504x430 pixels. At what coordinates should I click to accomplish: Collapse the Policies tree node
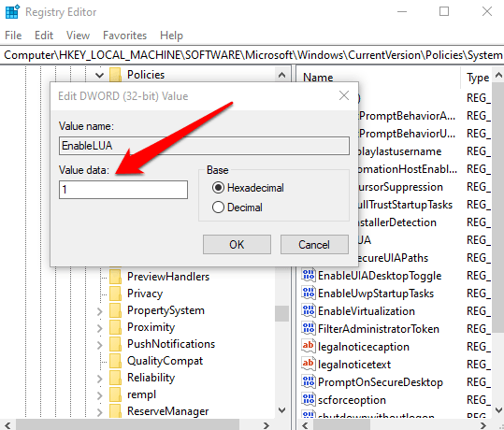(x=100, y=75)
